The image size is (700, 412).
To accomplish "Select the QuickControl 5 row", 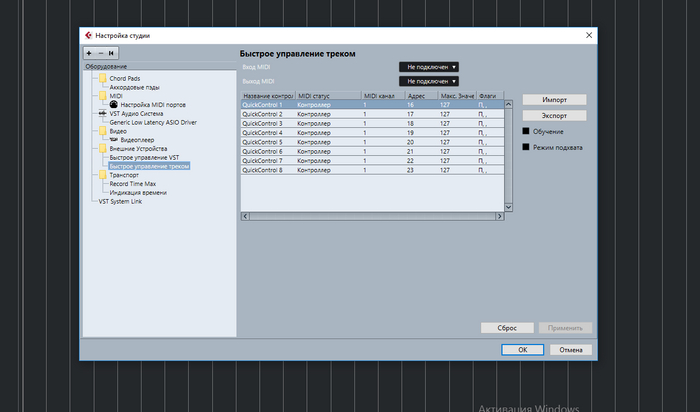I will pyautogui.click(x=300, y=141).
